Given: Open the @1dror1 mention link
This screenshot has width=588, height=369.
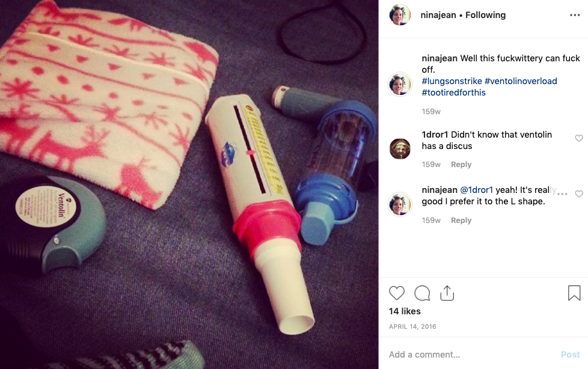Looking at the screenshot, I should [476, 190].
